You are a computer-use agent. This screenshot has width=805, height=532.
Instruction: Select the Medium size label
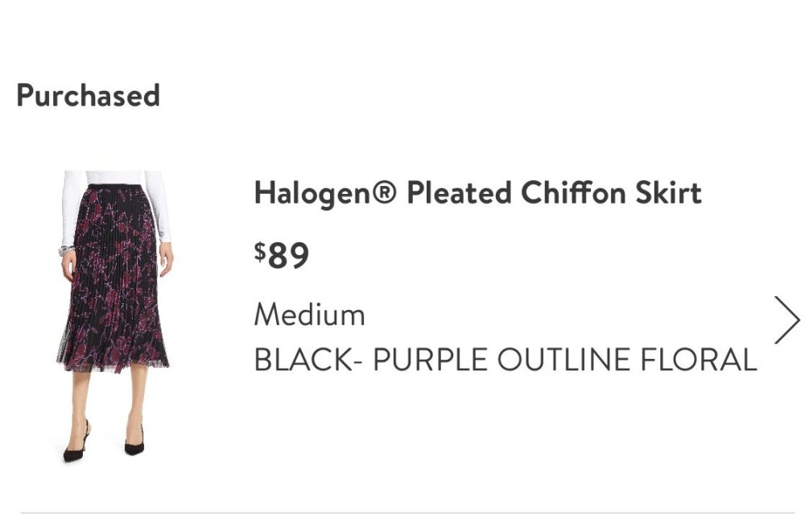(309, 315)
